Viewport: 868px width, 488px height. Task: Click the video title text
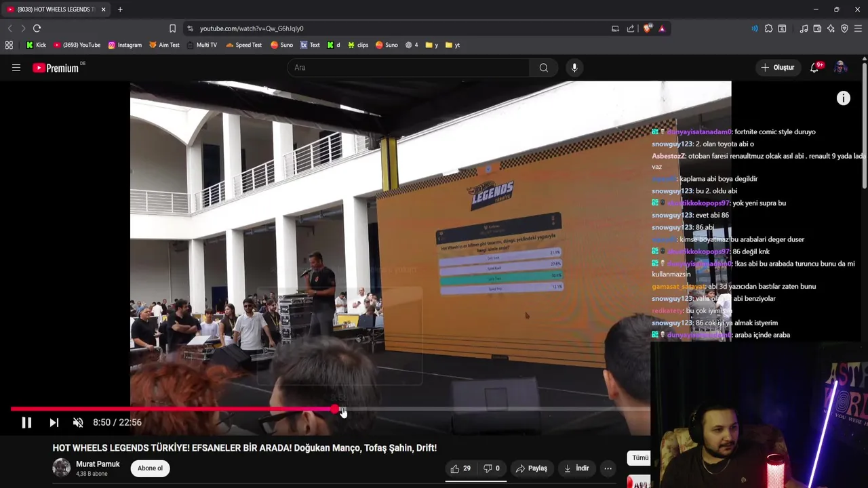tap(245, 448)
